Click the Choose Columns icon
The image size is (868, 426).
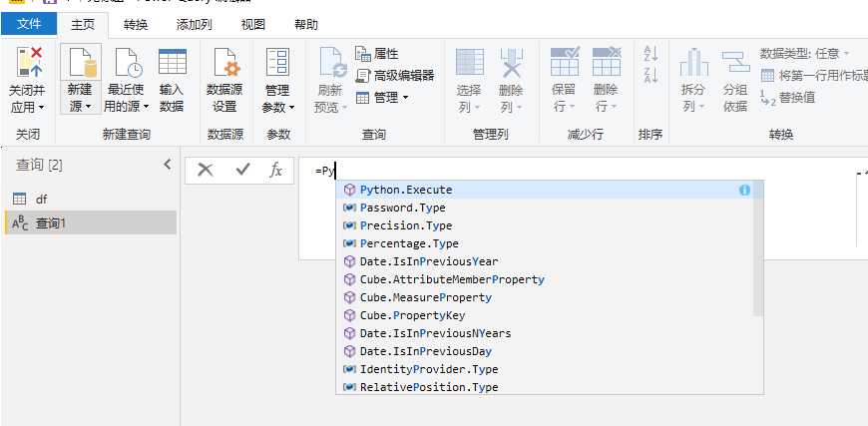point(470,62)
